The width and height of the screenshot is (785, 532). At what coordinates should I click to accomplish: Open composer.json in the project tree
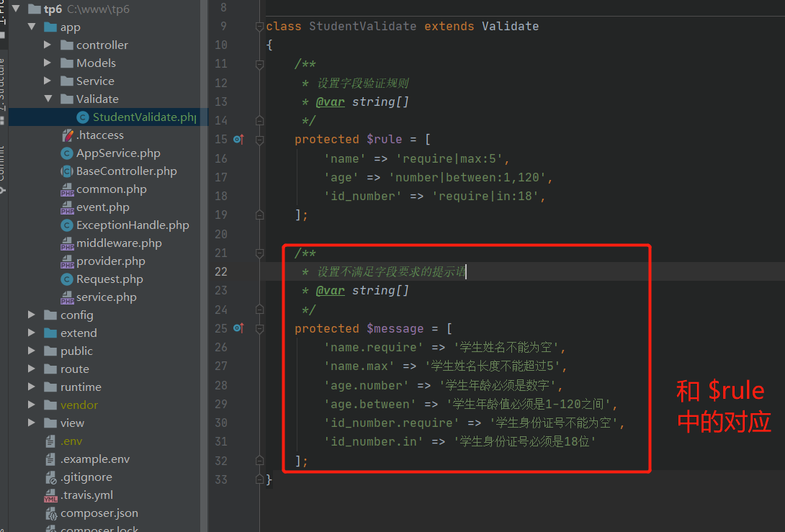99,513
